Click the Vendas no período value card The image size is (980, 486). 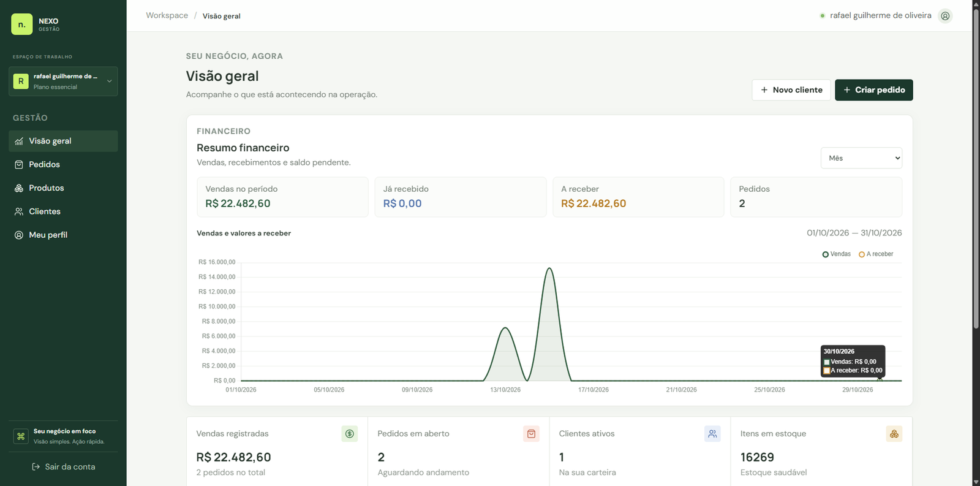coord(282,197)
